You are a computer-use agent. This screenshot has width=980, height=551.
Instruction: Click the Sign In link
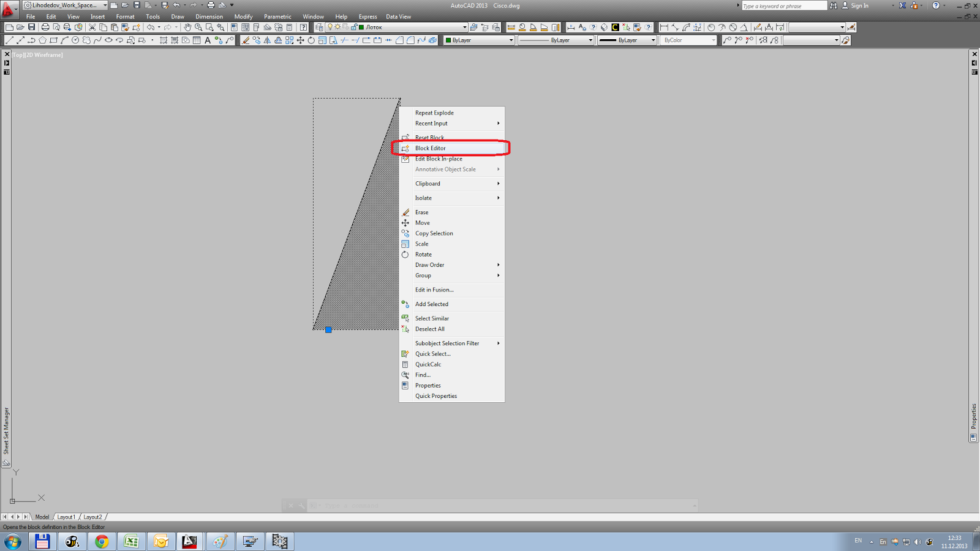click(859, 6)
